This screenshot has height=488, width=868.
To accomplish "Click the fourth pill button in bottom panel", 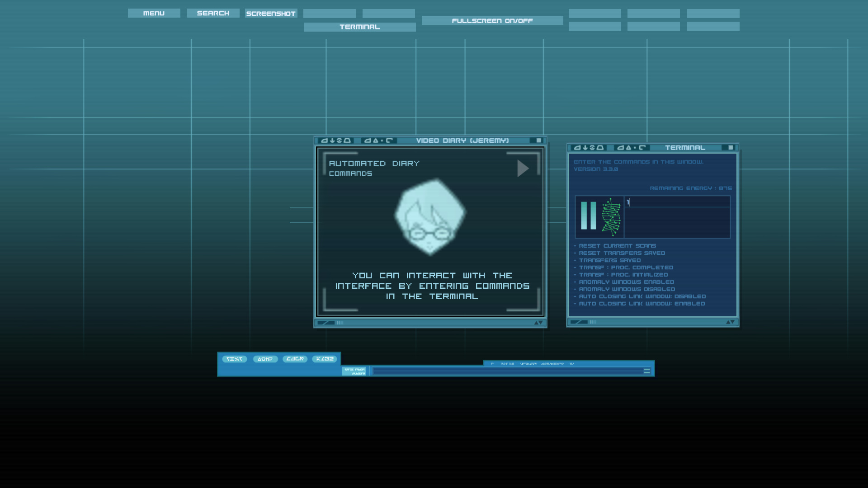I will click(324, 359).
